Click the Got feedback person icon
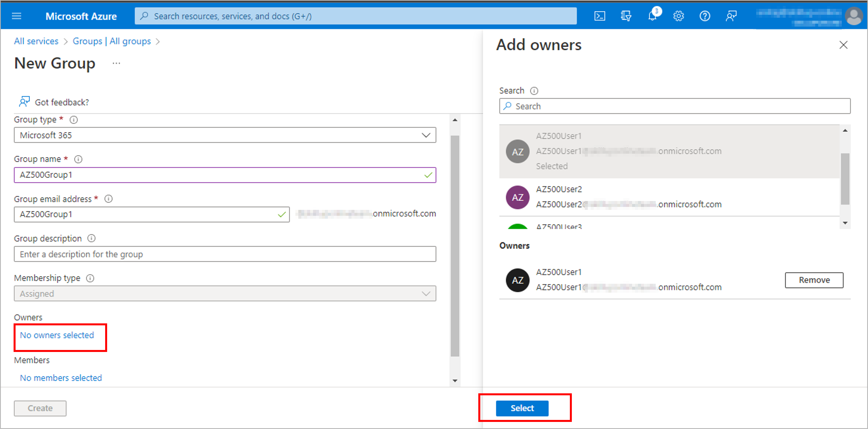The image size is (868, 429). point(24,101)
